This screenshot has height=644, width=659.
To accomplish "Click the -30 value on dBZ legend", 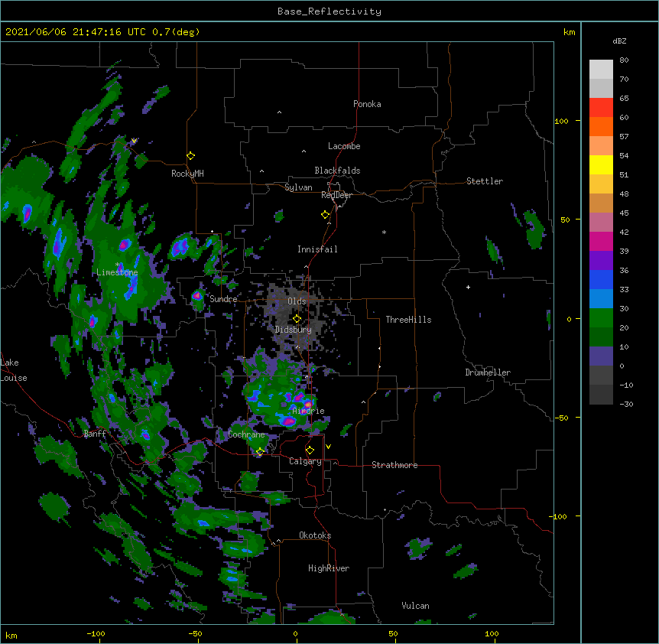I will click(x=626, y=405).
